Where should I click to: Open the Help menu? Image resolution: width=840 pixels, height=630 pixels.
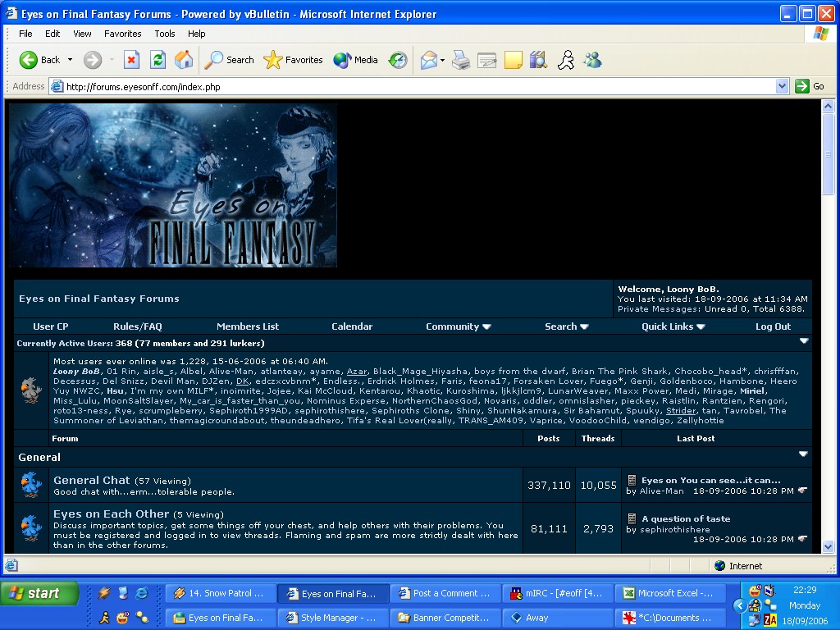pos(197,34)
